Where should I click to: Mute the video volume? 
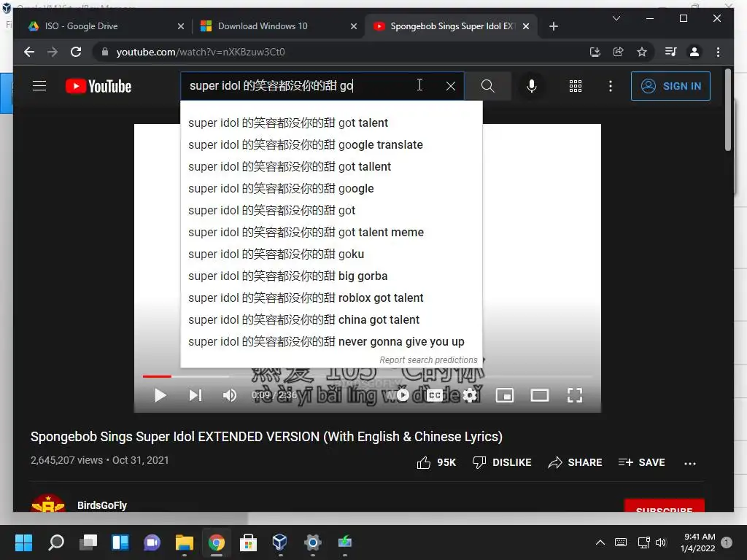[x=230, y=395]
